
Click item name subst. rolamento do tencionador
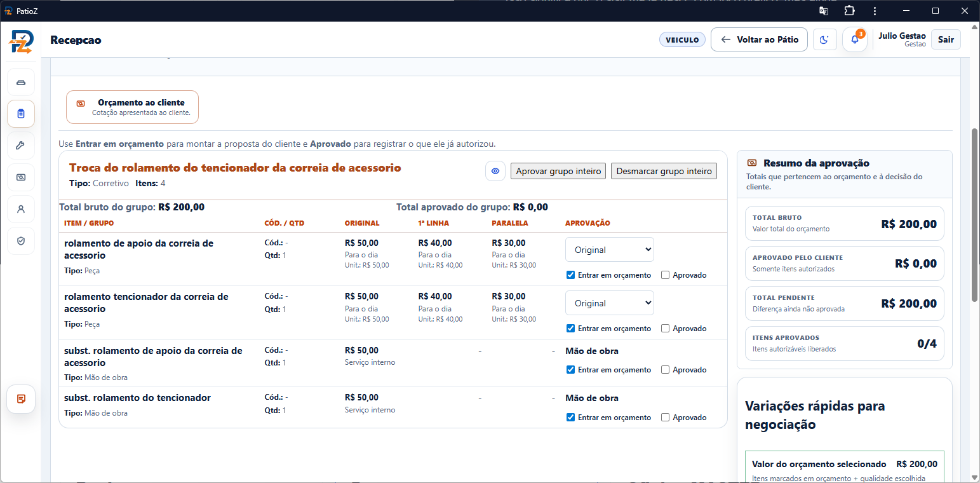137,397
